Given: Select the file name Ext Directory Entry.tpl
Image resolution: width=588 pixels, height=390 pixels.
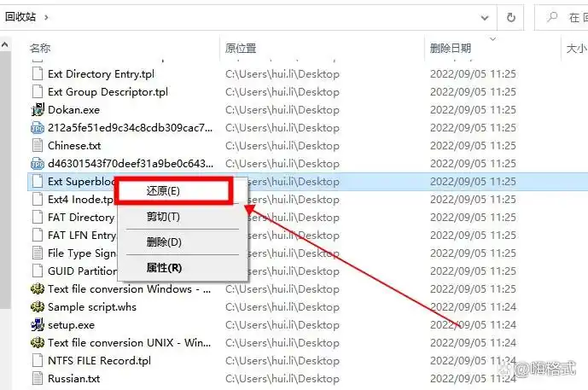Looking at the screenshot, I should point(101,74).
